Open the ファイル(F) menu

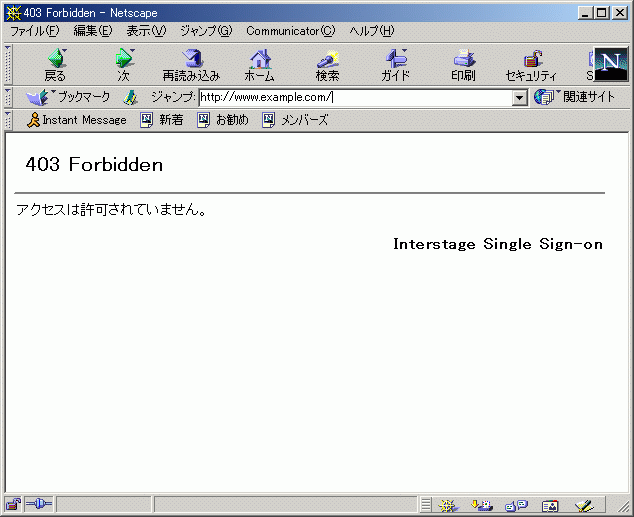34,31
